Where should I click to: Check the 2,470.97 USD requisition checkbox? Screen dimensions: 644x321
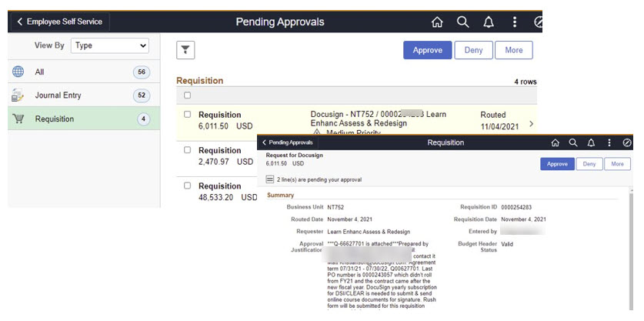coord(187,150)
